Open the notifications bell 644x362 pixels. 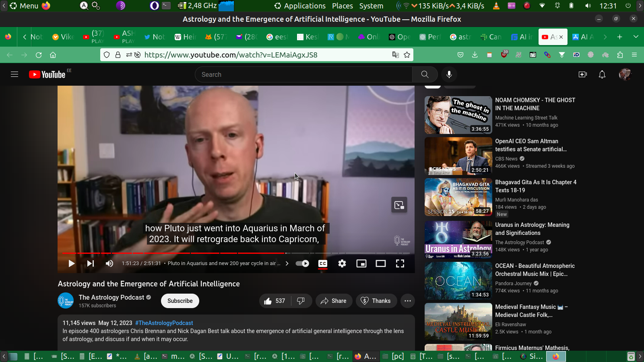(602, 74)
